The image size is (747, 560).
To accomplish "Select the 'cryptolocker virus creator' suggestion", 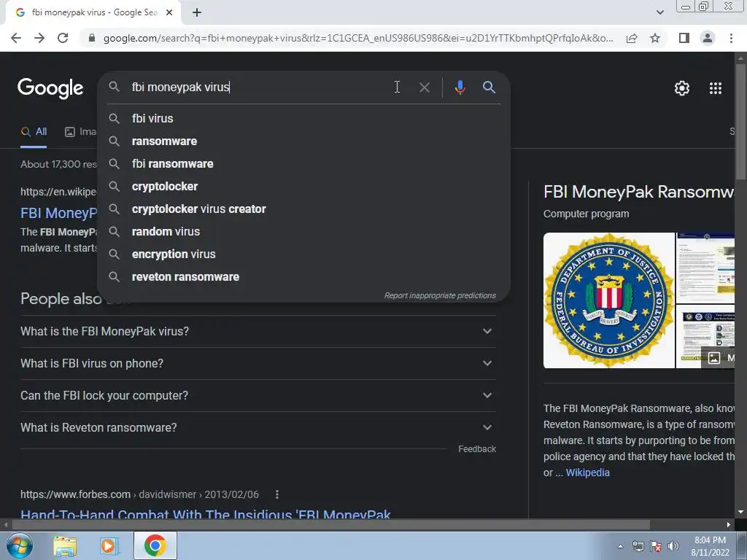I will click(303, 209).
